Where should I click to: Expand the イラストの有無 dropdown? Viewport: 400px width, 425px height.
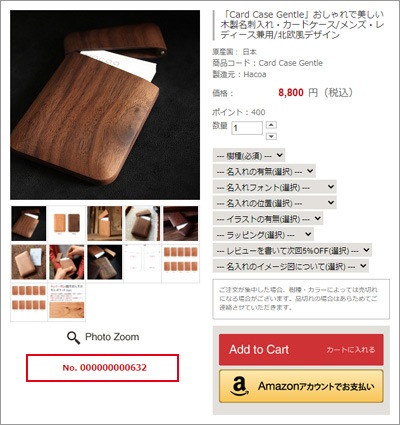point(268,219)
